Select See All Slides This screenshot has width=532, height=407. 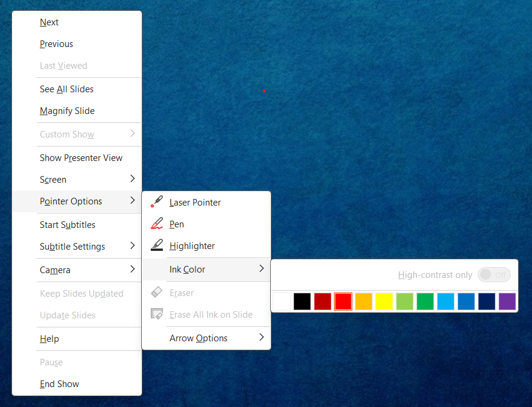point(66,89)
